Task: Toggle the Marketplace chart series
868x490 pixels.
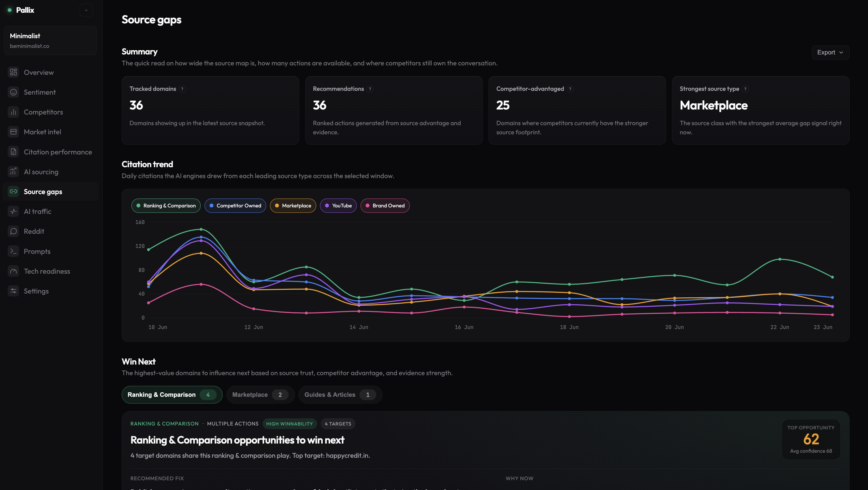Action: click(x=293, y=205)
